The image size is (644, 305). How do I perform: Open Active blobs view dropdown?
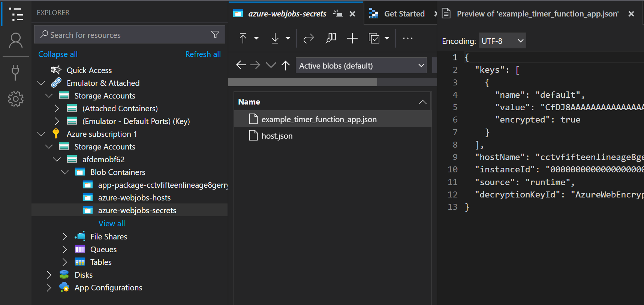pyautogui.click(x=361, y=66)
